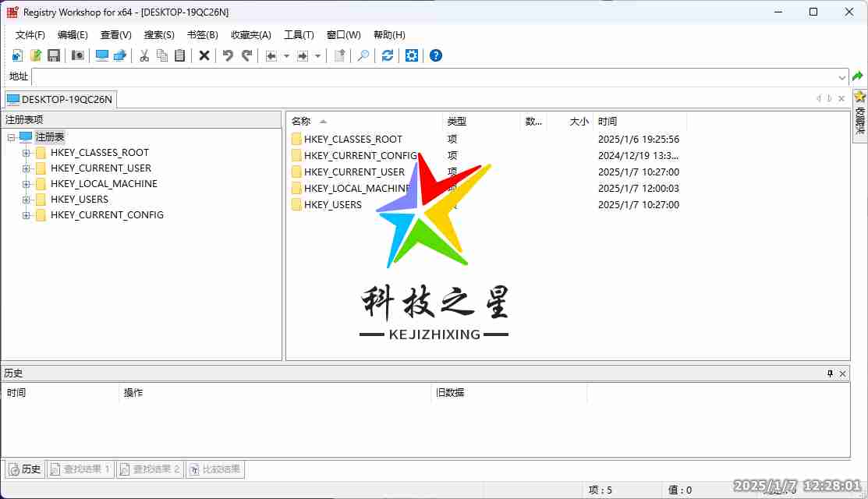Screen dimensions: 868x499
Task: Cut the selection with the scissors icon
Action: (x=144, y=55)
